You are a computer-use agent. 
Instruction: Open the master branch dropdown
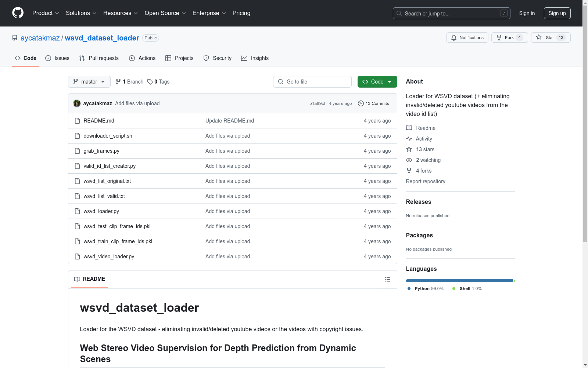tap(89, 82)
